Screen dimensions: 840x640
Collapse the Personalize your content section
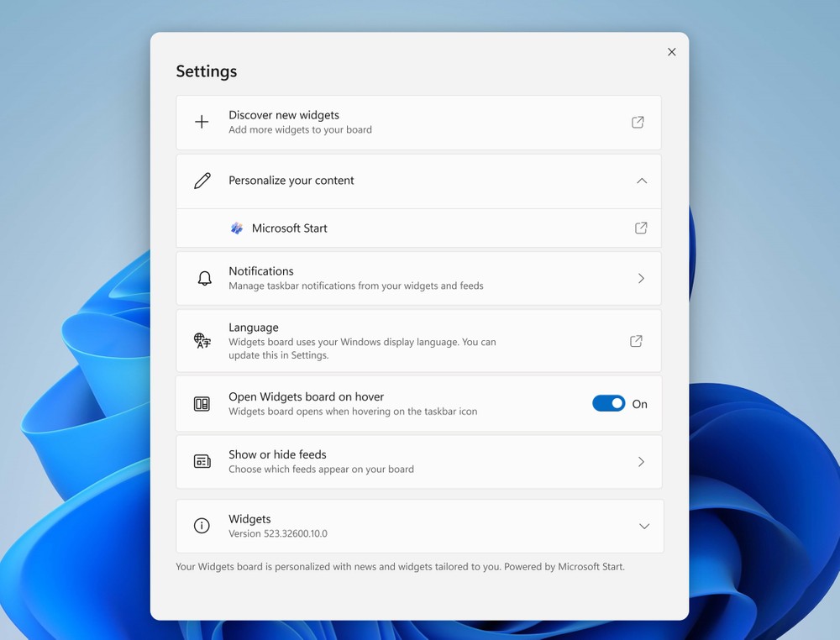642,181
